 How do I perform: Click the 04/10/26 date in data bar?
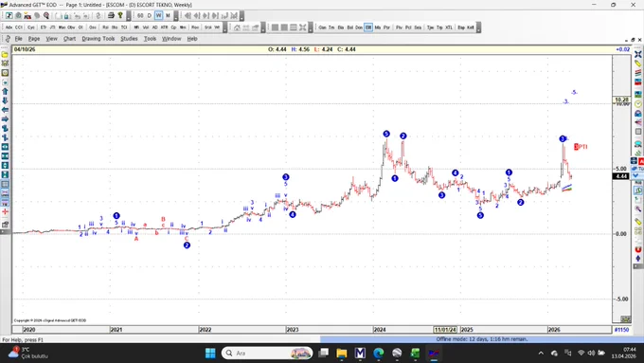pos(25,49)
